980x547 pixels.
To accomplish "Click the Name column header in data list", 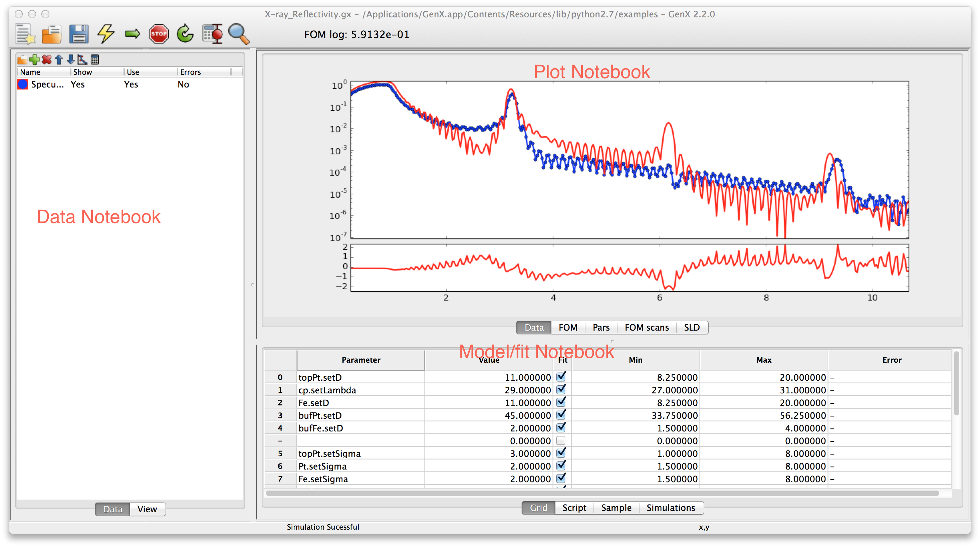I will pos(43,72).
